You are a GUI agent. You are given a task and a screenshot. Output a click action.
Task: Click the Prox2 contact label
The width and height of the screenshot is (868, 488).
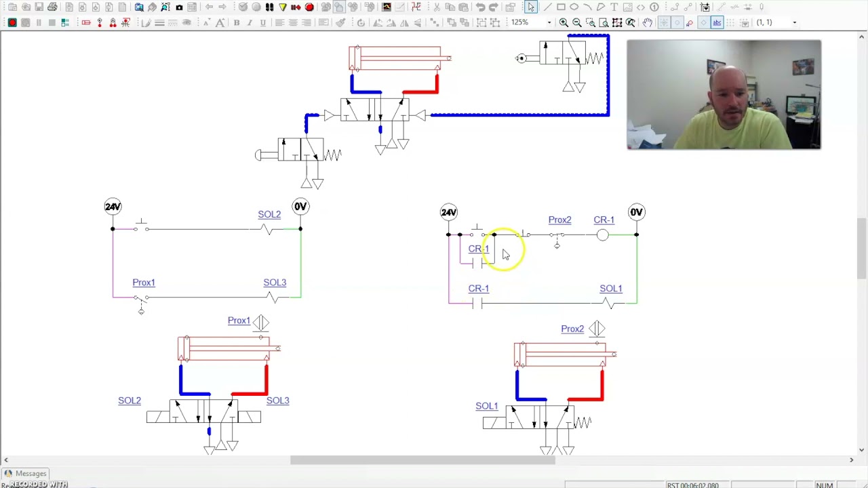pos(559,220)
